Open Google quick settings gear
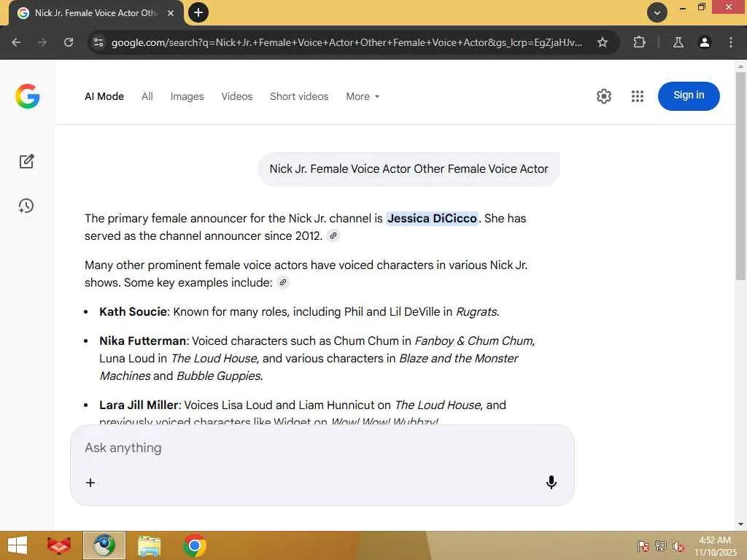This screenshot has height=560, width=747. 603,96
